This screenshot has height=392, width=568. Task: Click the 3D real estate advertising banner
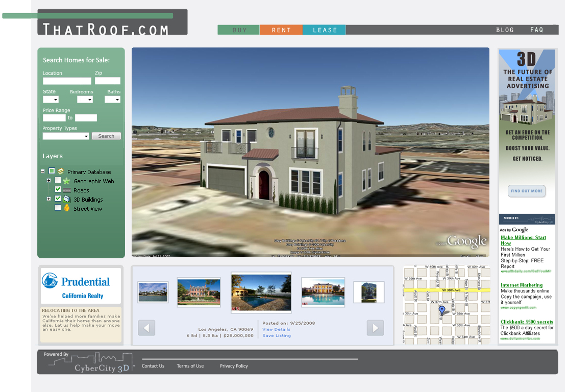pyautogui.click(x=527, y=137)
